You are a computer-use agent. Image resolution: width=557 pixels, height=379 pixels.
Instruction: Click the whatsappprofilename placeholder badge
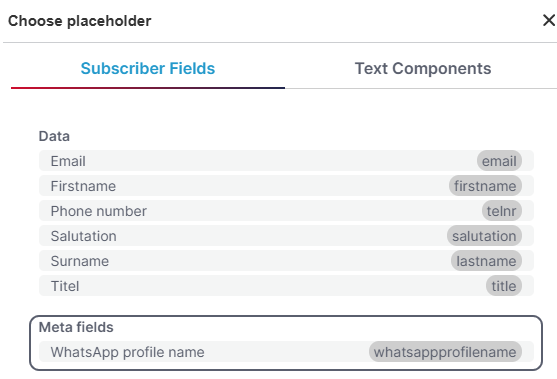(x=445, y=352)
